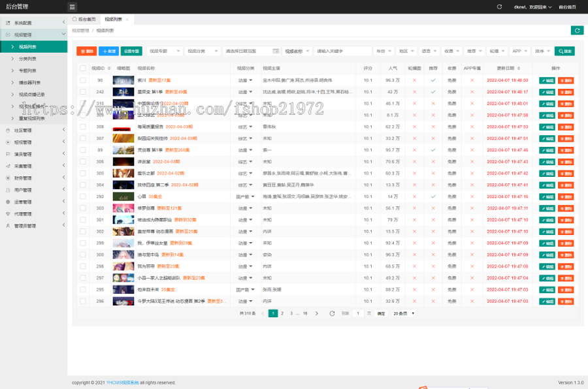Click the 演员管理 flag icon

point(8,154)
